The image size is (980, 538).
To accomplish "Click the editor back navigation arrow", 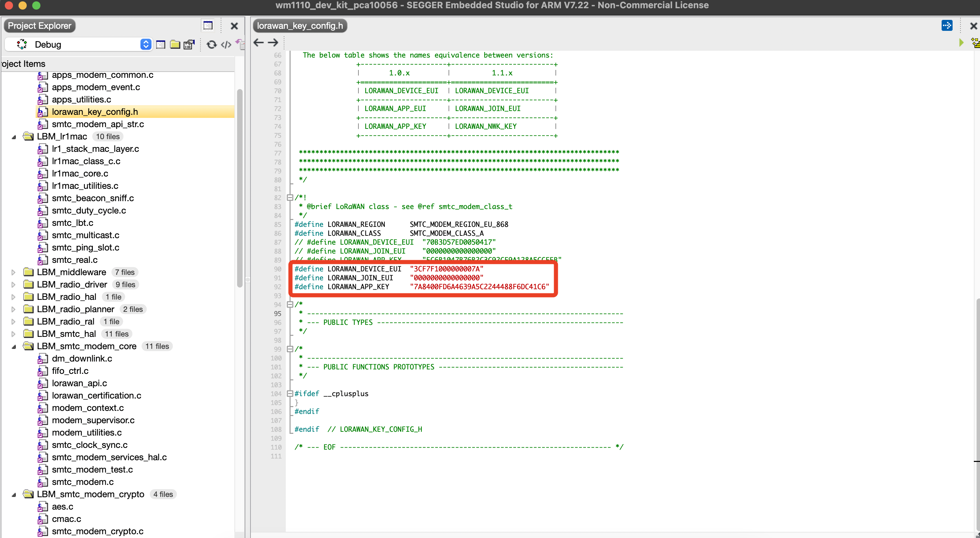I will [x=259, y=42].
